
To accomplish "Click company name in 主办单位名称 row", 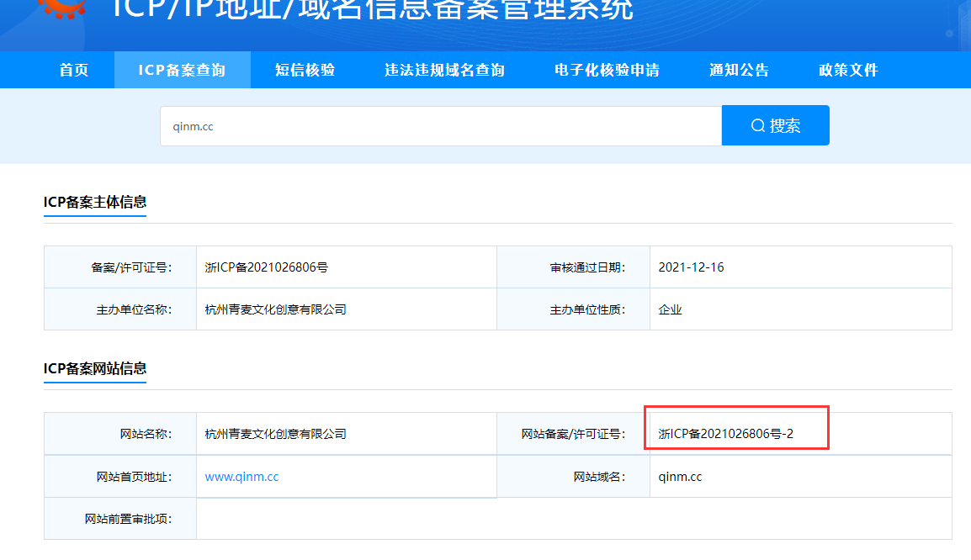I will point(275,309).
